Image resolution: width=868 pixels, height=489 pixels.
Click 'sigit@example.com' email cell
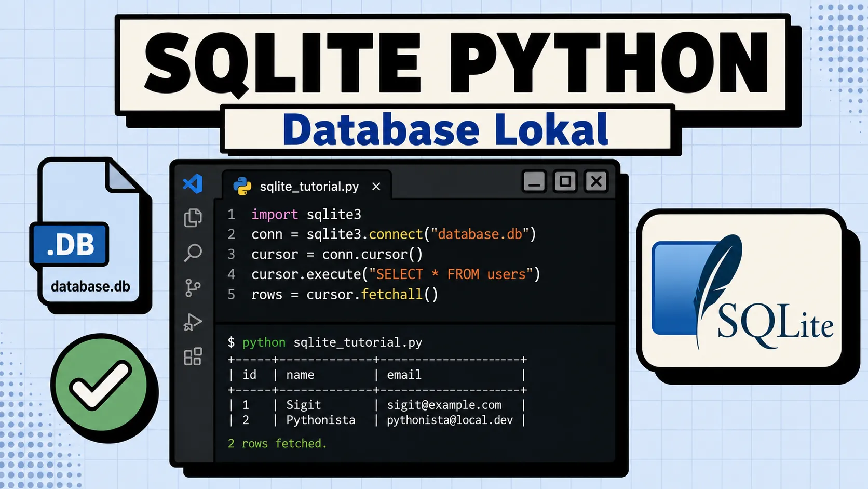444,404
